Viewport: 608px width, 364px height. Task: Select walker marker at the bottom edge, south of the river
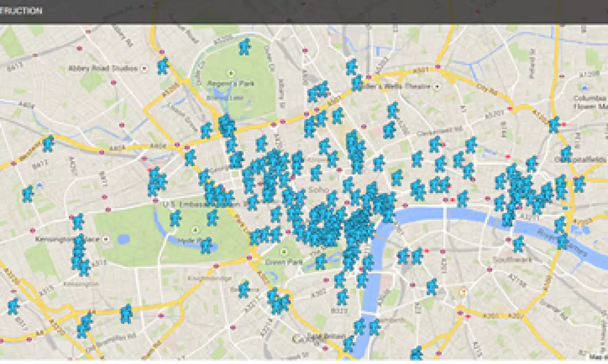pyautogui.click(x=416, y=353)
